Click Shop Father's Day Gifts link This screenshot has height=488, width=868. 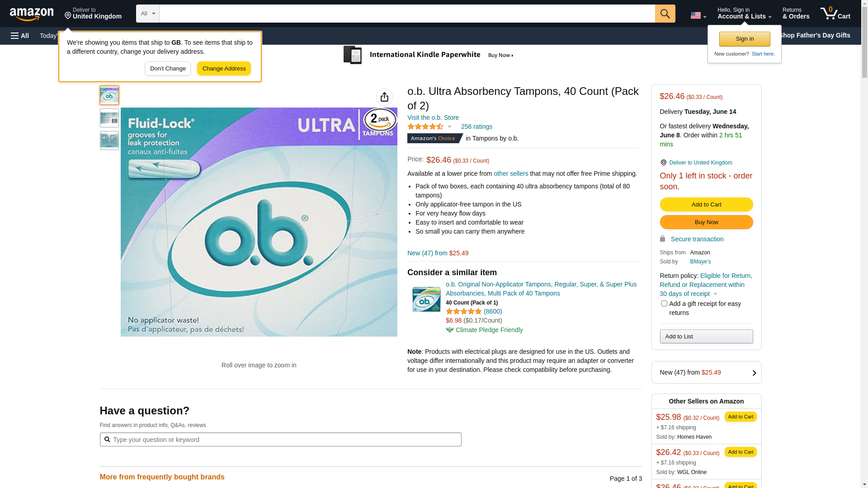coord(814,35)
